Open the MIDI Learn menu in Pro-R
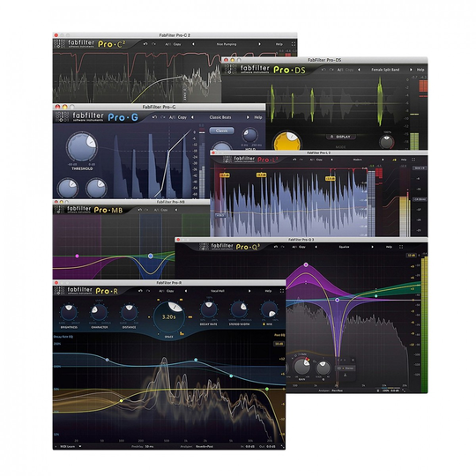The width and height of the screenshot is (476, 476). tap(71, 446)
